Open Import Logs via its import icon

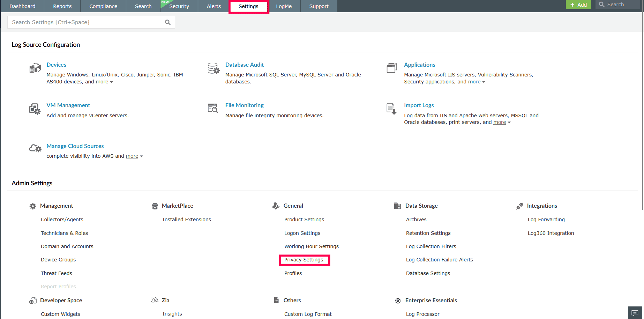tap(391, 109)
